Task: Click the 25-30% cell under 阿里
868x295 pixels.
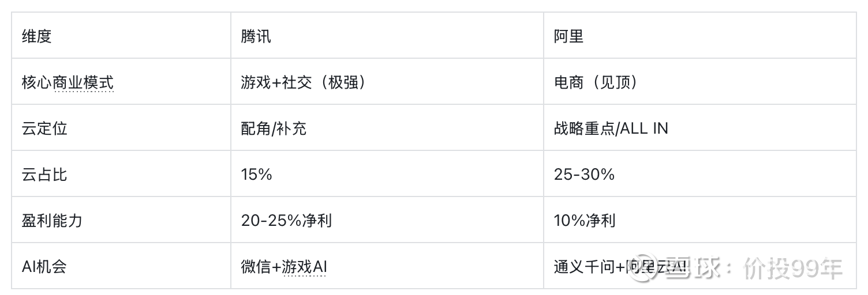Action: [x=584, y=174]
